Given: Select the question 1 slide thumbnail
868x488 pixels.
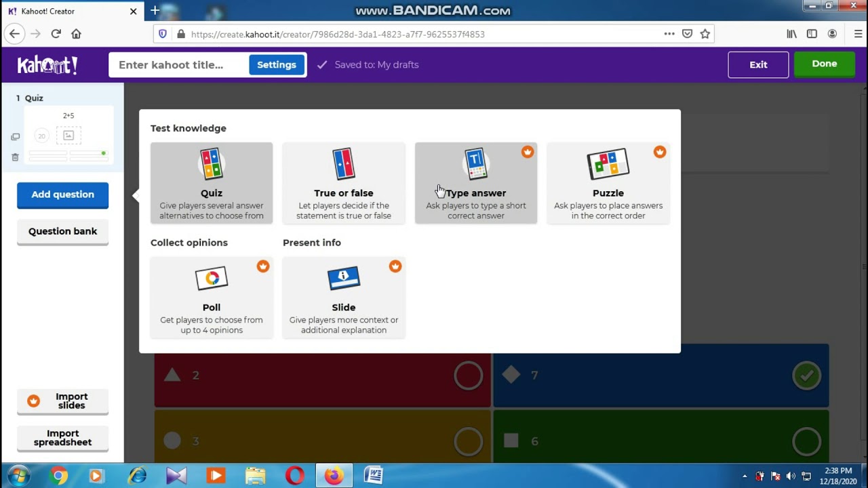Looking at the screenshot, I should click(x=68, y=136).
